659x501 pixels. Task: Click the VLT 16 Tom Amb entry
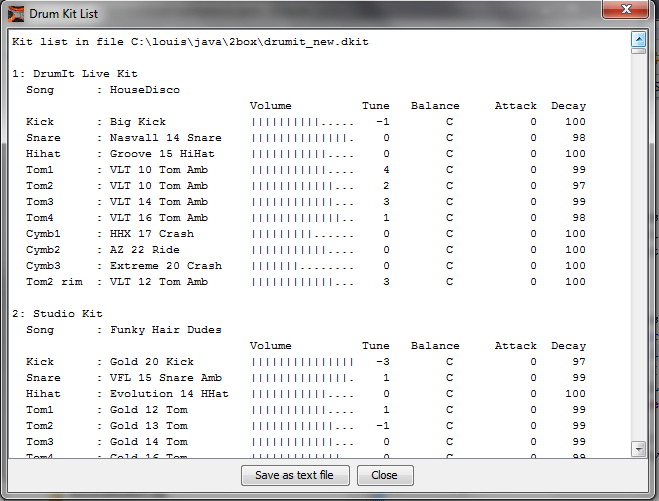click(159, 218)
